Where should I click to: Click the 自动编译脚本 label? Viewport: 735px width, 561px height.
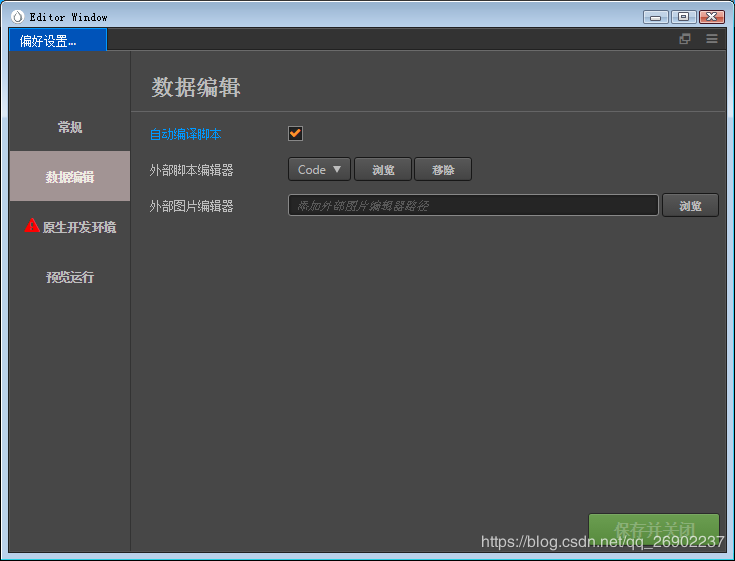point(185,135)
